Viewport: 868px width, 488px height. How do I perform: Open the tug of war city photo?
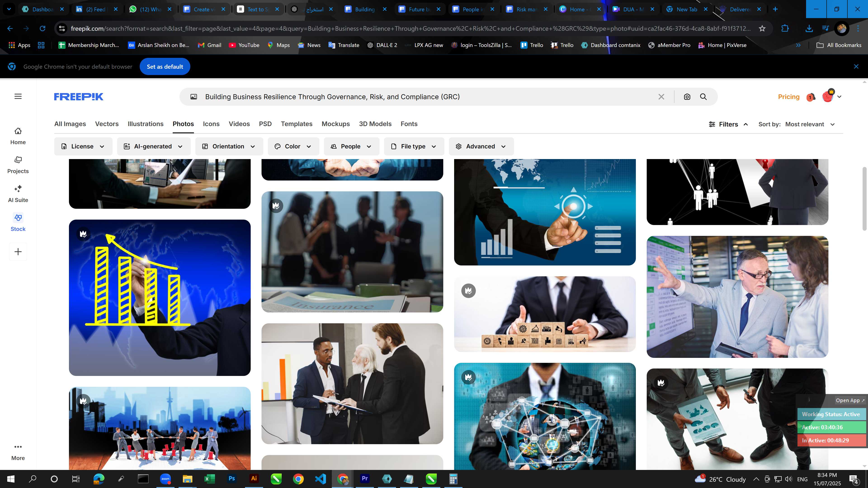160,428
